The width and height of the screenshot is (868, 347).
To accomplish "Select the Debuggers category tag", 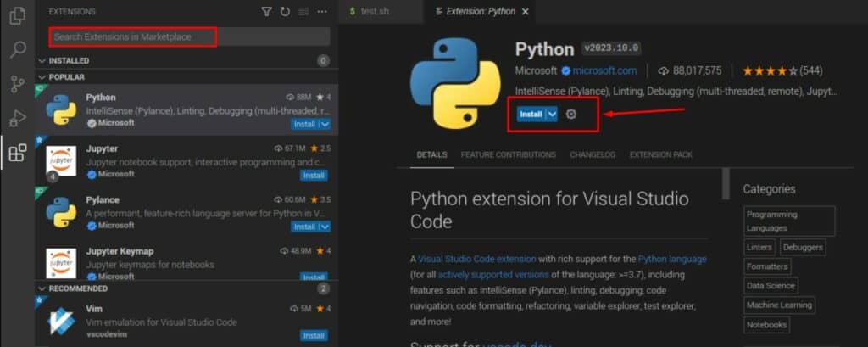I will (803, 247).
